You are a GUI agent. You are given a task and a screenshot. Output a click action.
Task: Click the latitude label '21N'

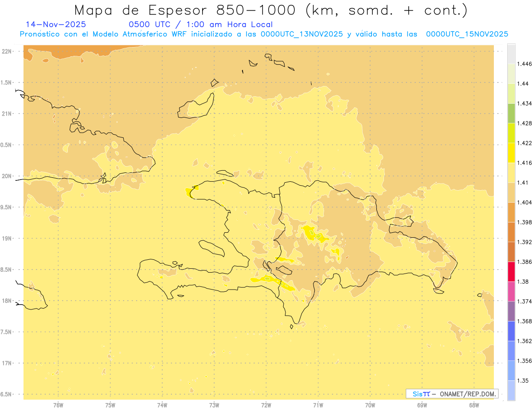coord(7,114)
